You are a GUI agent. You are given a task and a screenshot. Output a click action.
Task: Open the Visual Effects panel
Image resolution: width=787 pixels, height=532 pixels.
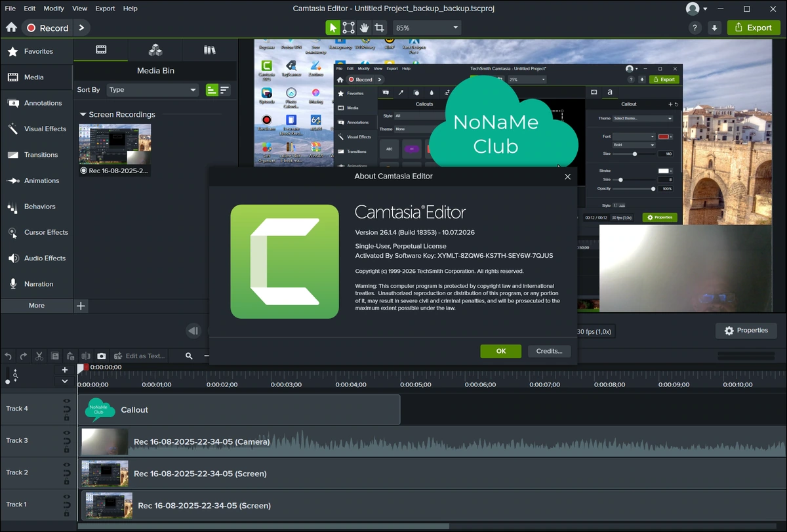[37, 129]
